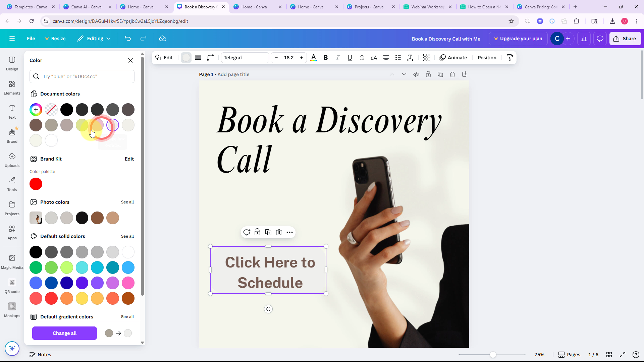Click Share button

click(x=625, y=39)
